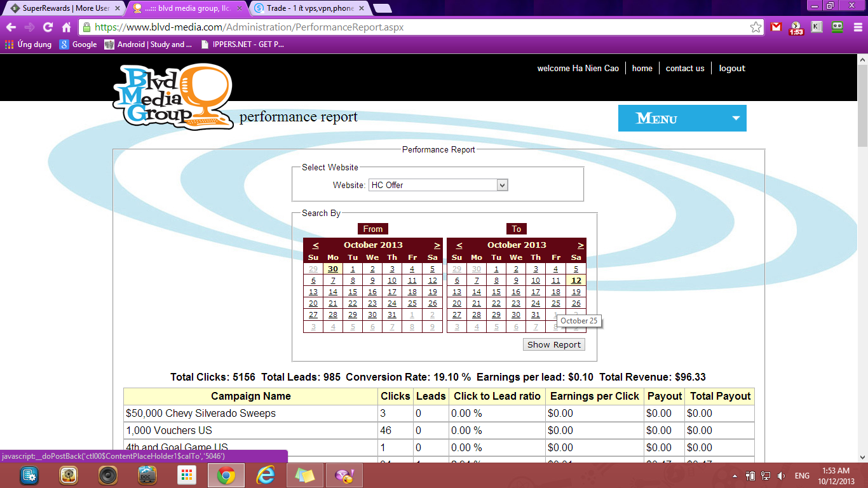868x488 pixels.
Task: Open Yahoo Messenger from the taskbar
Action: [344, 475]
